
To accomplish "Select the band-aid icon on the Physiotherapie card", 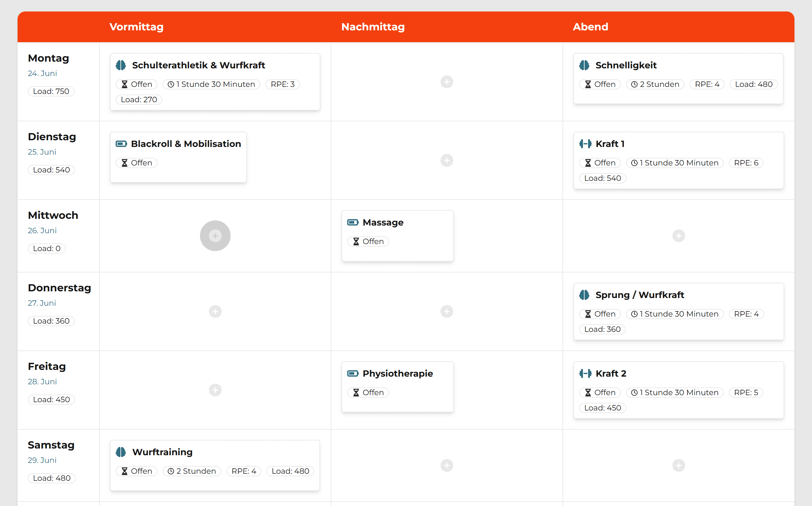I will (353, 373).
